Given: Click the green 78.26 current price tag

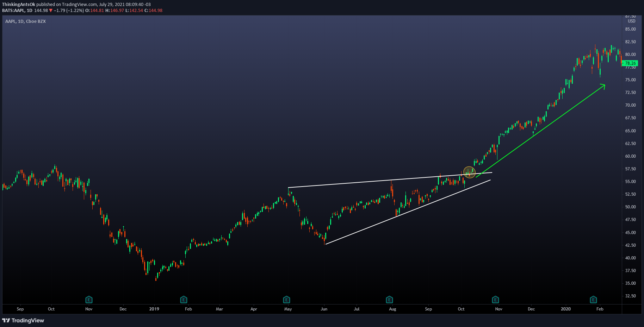Looking at the screenshot, I should pyautogui.click(x=630, y=63).
